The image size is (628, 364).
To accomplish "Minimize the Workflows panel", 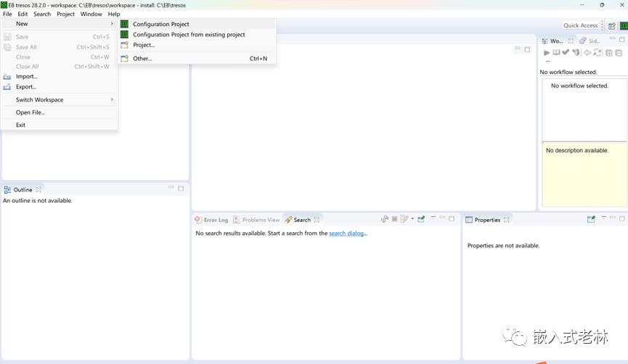I will [612, 38].
